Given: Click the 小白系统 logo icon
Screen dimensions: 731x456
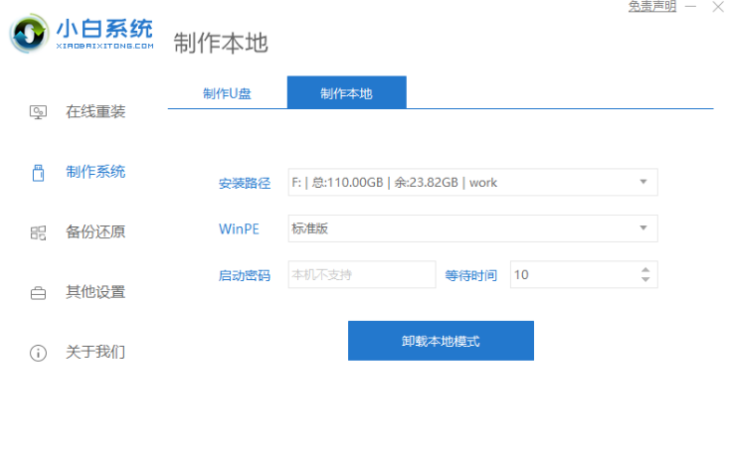Looking at the screenshot, I should click(29, 34).
